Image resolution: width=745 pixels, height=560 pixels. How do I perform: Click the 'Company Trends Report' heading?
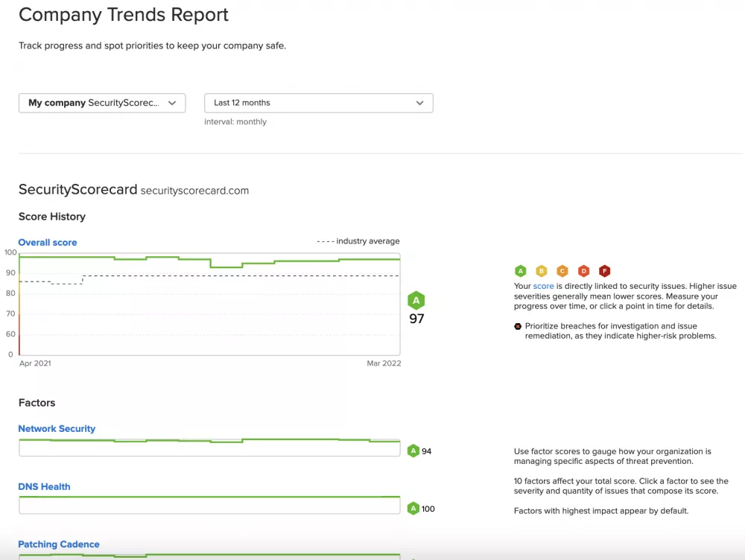[124, 15]
